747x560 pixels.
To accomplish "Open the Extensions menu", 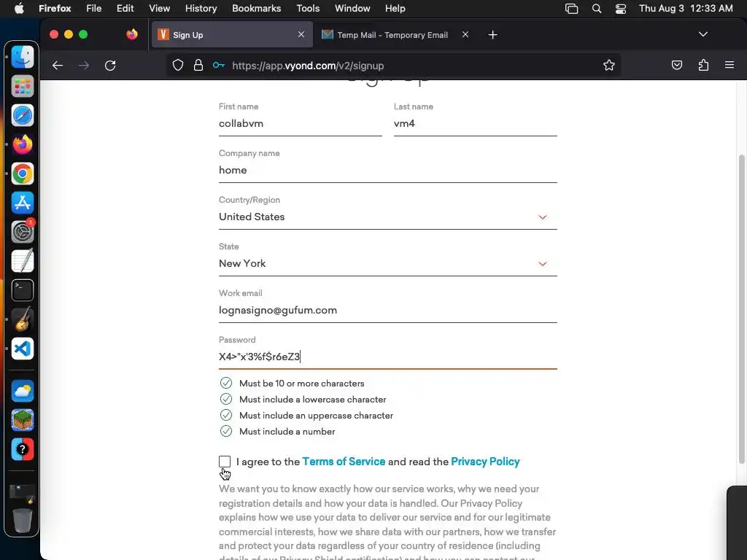I will point(703,66).
